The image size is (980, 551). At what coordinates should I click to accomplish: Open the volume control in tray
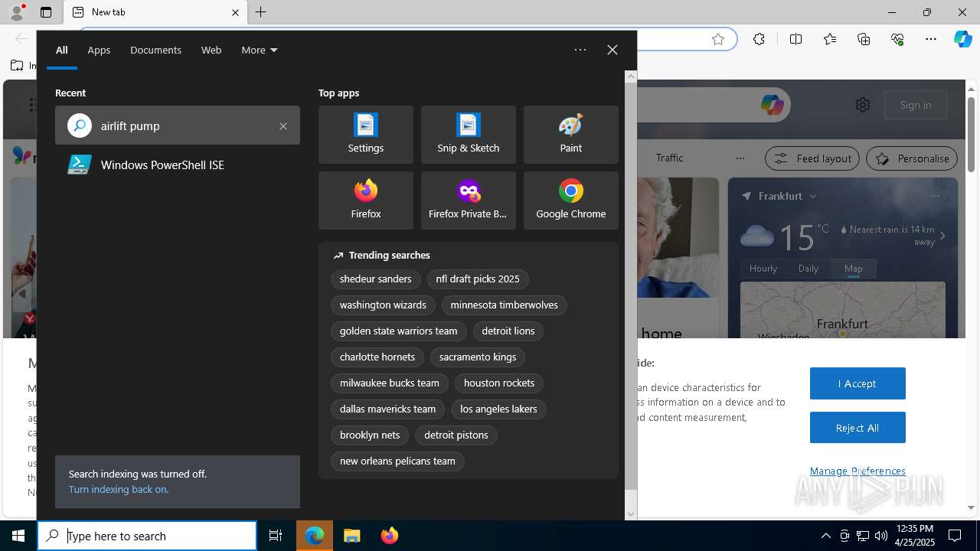[x=881, y=536]
